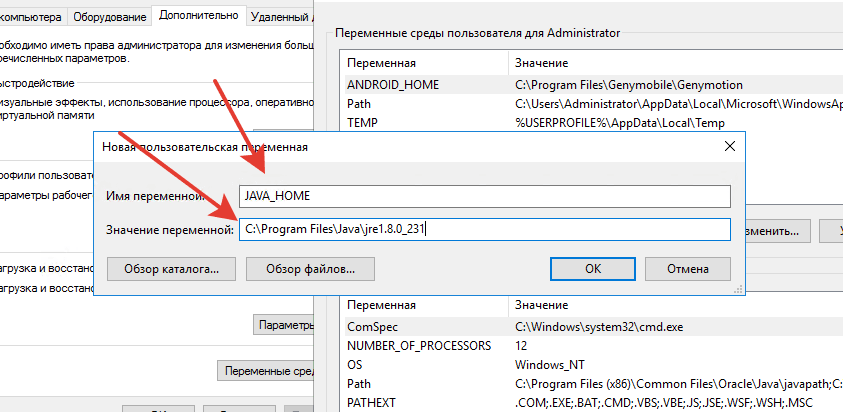Close the new user variable dialog
This screenshot has width=843, height=412.
[x=730, y=146]
